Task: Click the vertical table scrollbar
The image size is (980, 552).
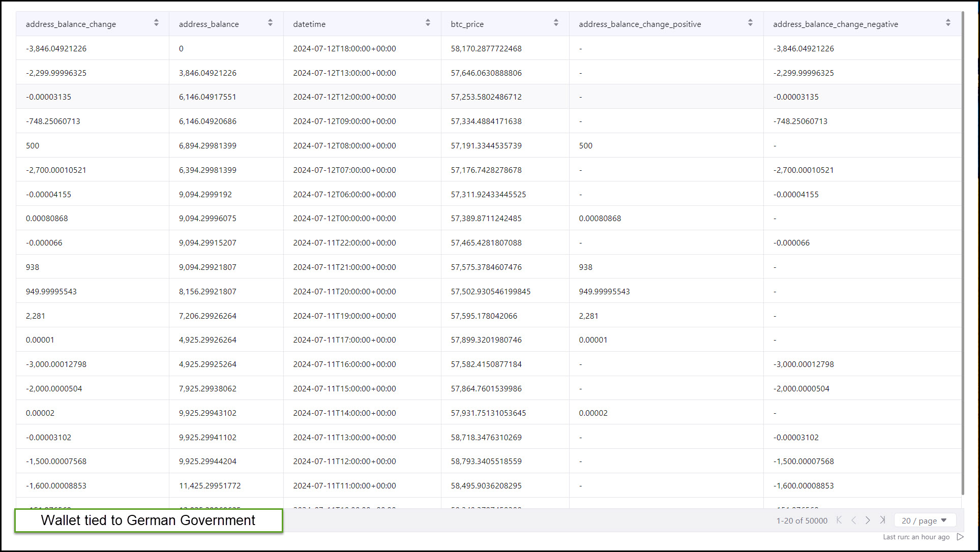Action: click(963, 254)
